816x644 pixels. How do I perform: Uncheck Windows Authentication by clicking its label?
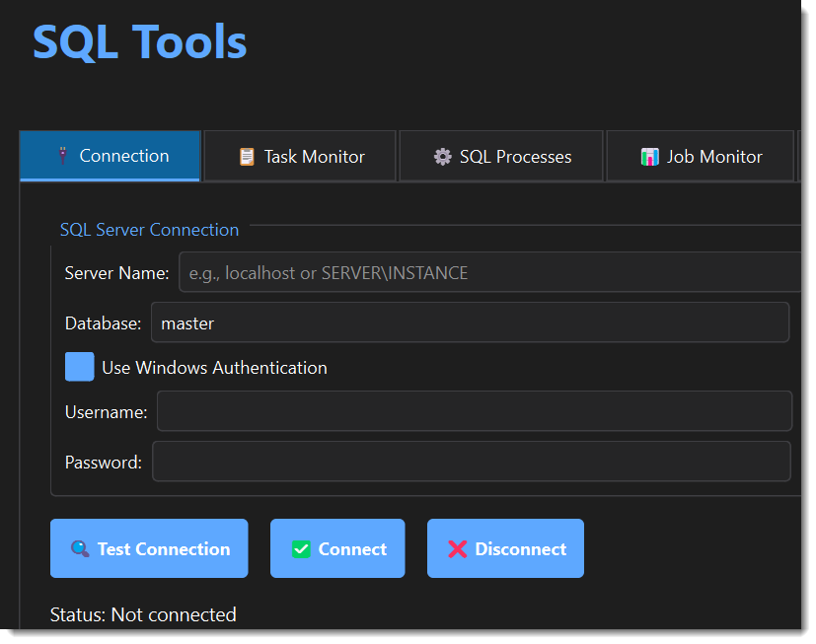[x=214, y=367]
